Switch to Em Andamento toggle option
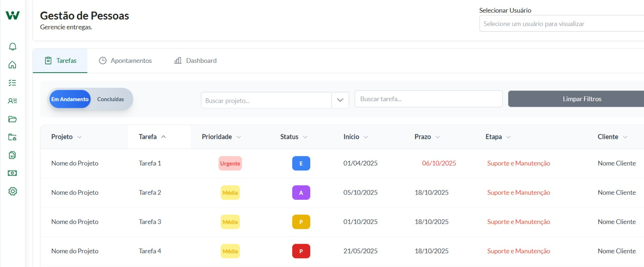Screen dimensions: 644x267 [70, 99]
